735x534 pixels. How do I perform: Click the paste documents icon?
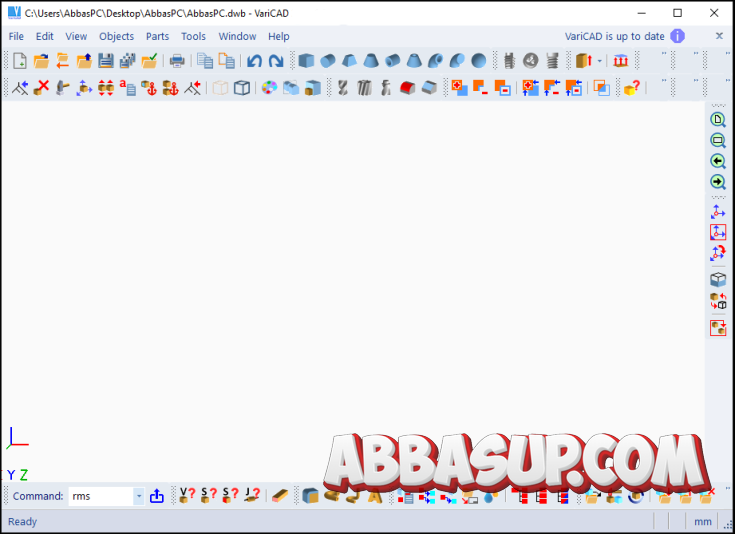[226, 60]
